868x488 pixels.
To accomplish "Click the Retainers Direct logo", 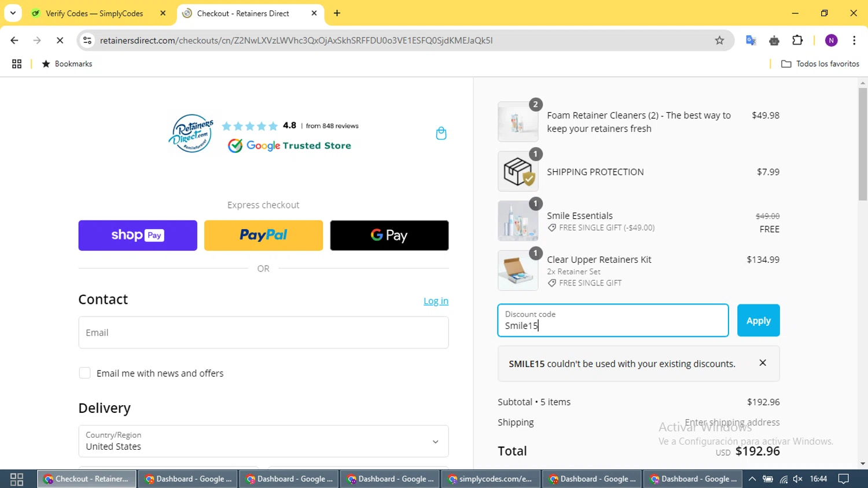I will (192, 133).
